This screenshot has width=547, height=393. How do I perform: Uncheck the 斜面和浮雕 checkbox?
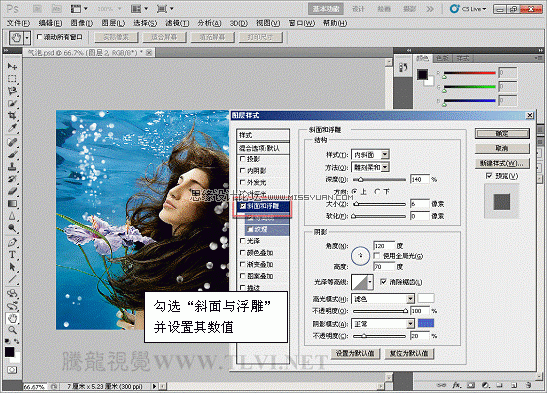click(x=243, y=206)
